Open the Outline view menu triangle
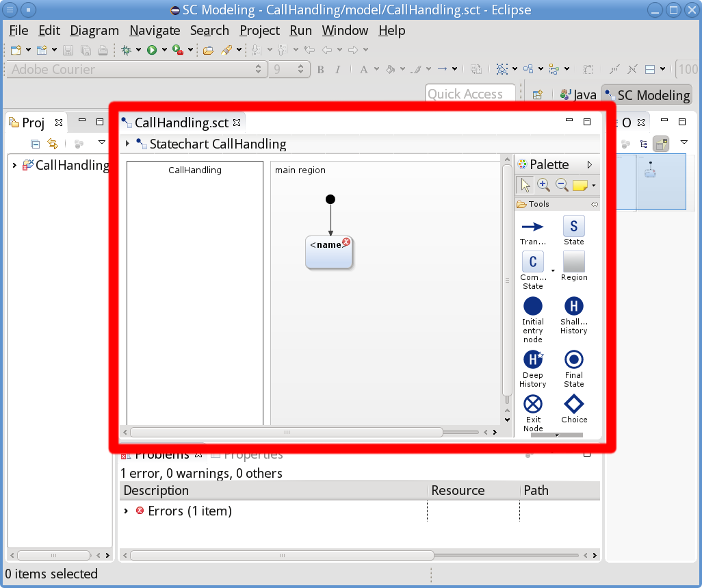702x588 pixels. (x=684, y=142)
